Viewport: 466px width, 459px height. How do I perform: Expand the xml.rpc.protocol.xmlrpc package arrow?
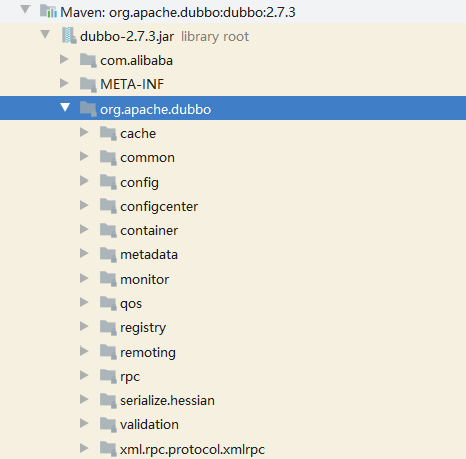pos(84,448)
